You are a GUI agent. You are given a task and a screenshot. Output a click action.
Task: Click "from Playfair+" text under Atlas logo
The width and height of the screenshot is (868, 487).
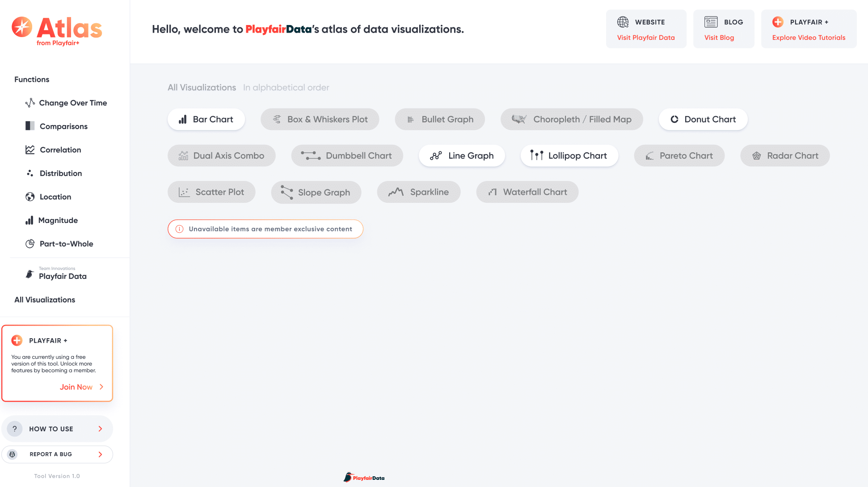click(x=58, y=43)
